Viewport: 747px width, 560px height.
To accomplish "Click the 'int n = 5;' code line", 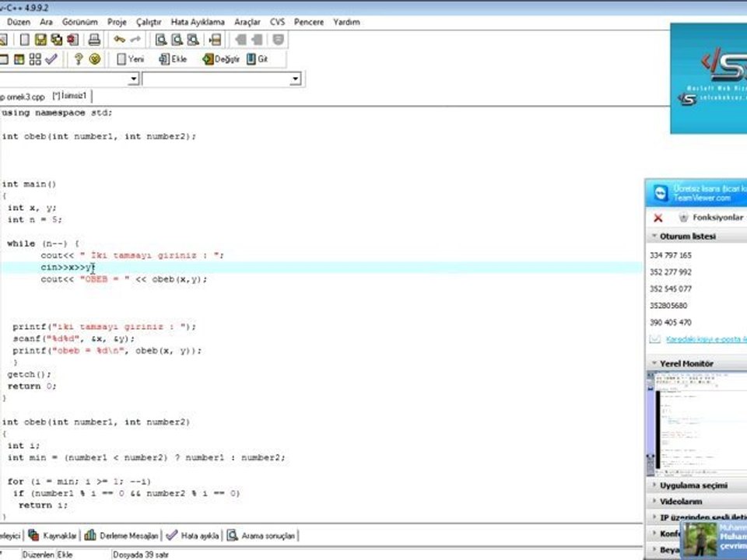I will point(34,219).
